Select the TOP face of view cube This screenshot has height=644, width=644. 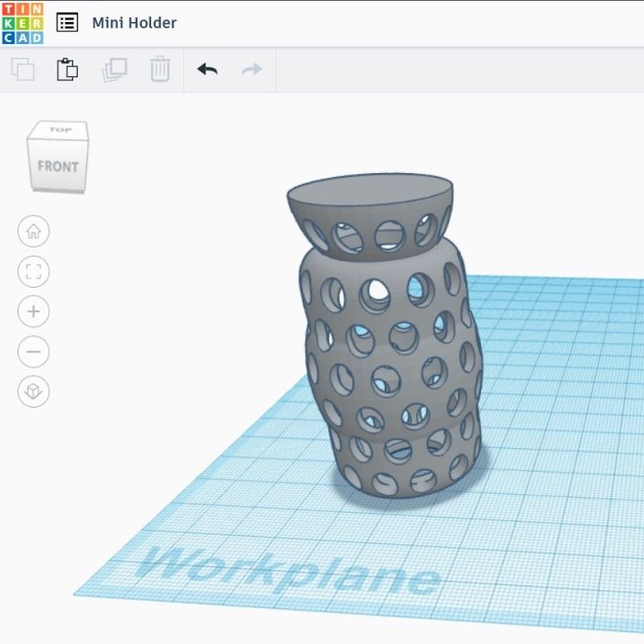pyautogui.click(x=60, y=130)
